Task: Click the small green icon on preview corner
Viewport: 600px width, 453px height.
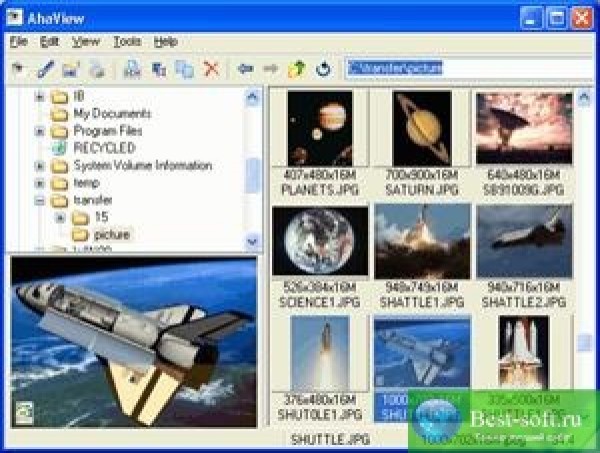Action: pos(24,412)
